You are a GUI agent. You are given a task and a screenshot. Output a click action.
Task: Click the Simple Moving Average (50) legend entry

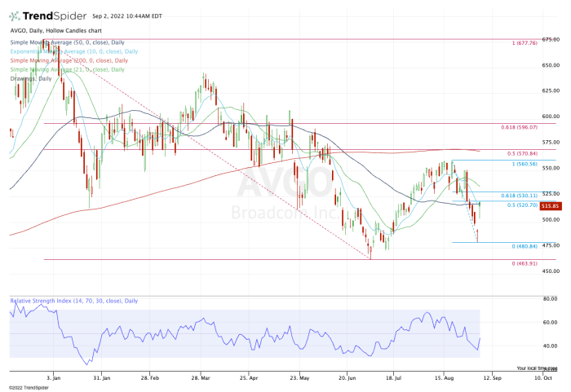tap(68, 42)
